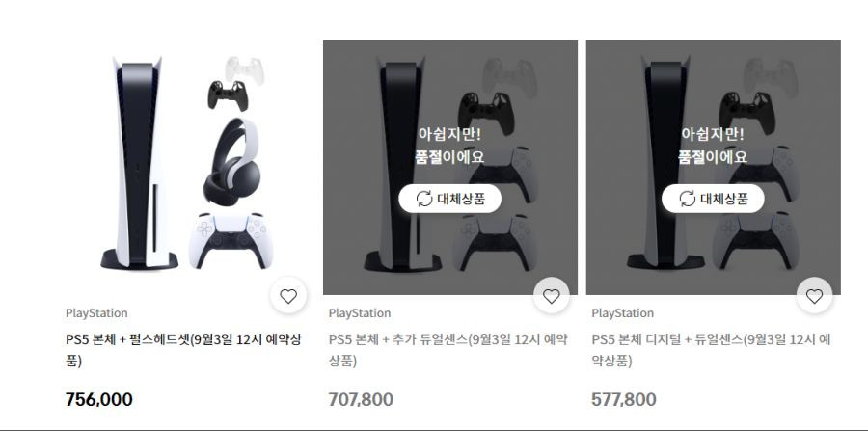Image resolution: width=868 pixels, height=431 pixels.
Task: Like the PS5 + 펄스헤드셋 bundle with heart
Action: (x=288, y=297)
